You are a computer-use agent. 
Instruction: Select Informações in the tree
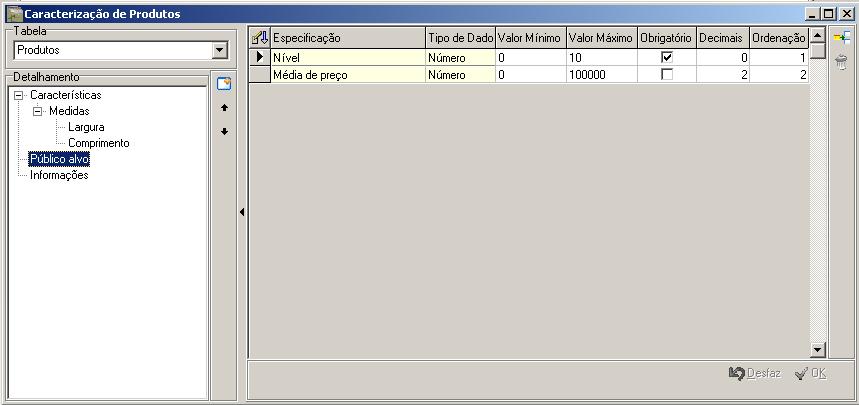point(59,175)
